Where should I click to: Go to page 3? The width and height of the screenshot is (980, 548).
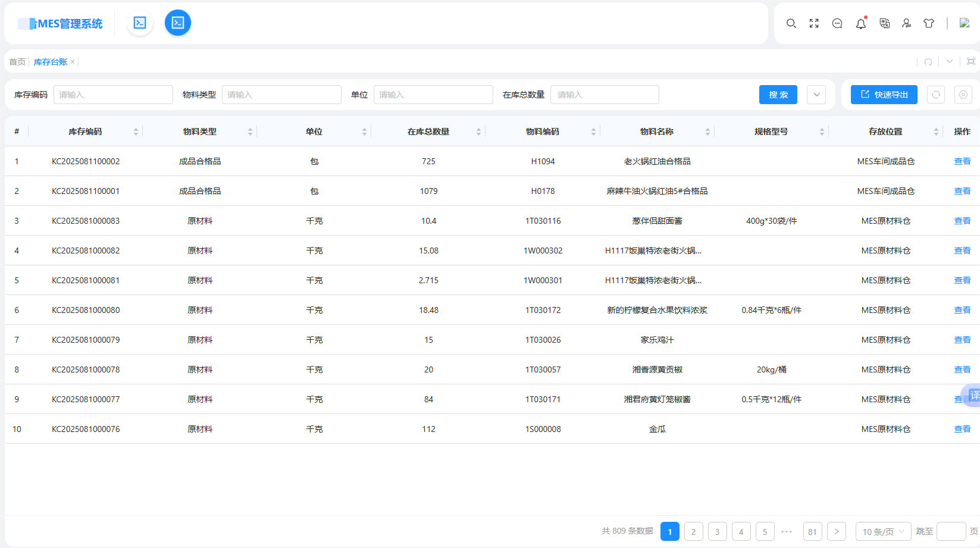(x=718, y=531)
